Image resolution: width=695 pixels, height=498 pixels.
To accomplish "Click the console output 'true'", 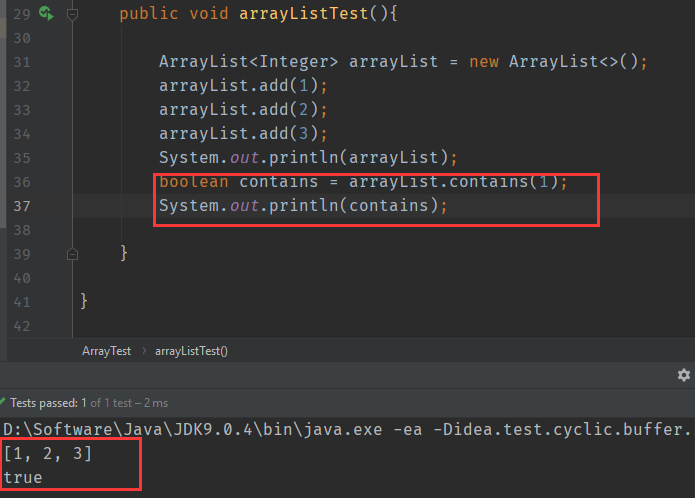I will (x=23, y=478).
